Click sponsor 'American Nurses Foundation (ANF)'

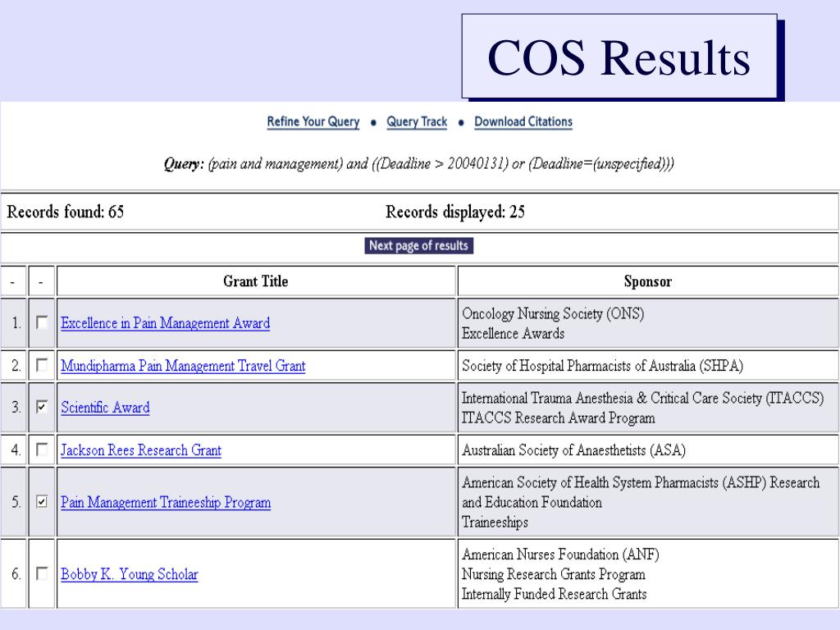pyautogui.click(x=560, y=555)
